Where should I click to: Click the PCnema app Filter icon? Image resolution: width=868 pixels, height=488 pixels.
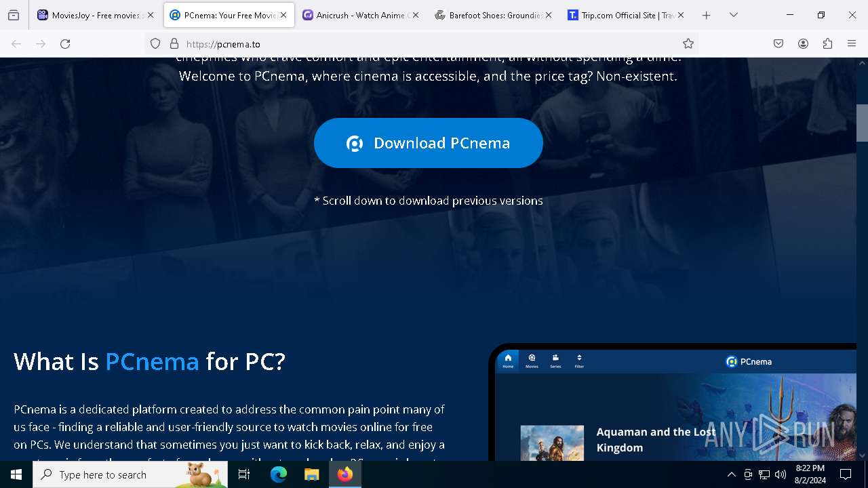pos(579,361)
